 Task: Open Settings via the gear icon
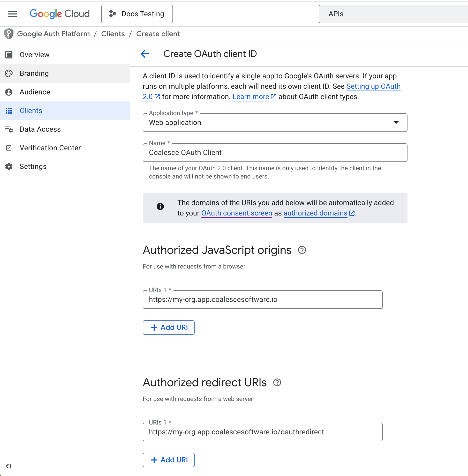click(9, 167)
